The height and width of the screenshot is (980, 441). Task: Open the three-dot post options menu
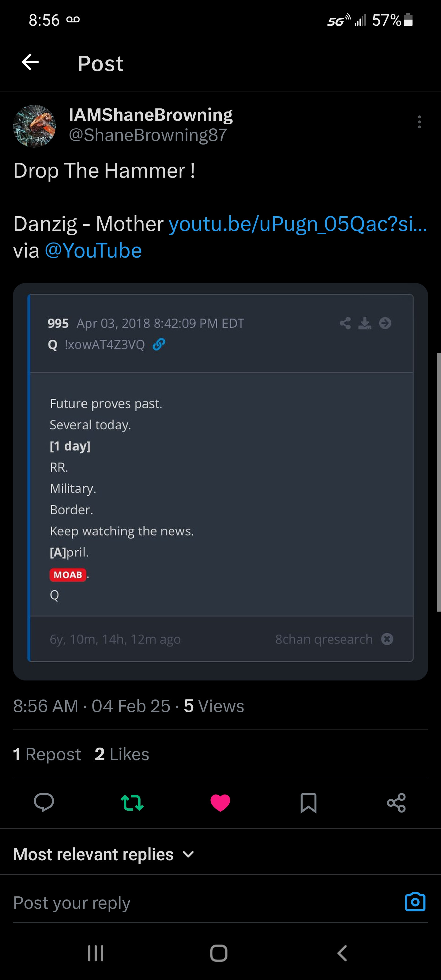pyautogui.click(x=419, y=122)
